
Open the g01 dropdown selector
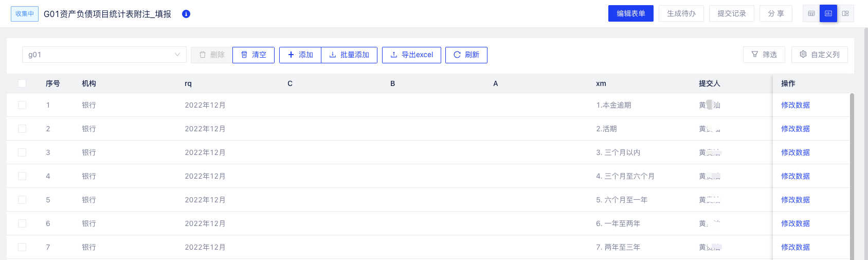104,55
